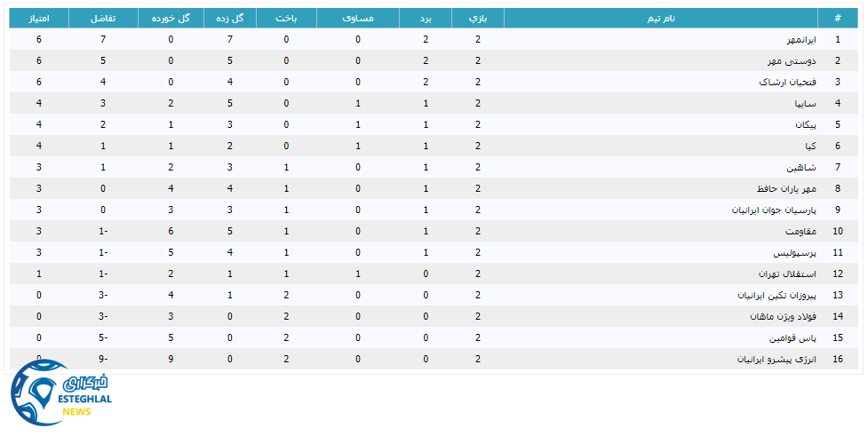Click the تفاضل (goal difference) column header
868x444 pixels.
[x=104, y=18]
